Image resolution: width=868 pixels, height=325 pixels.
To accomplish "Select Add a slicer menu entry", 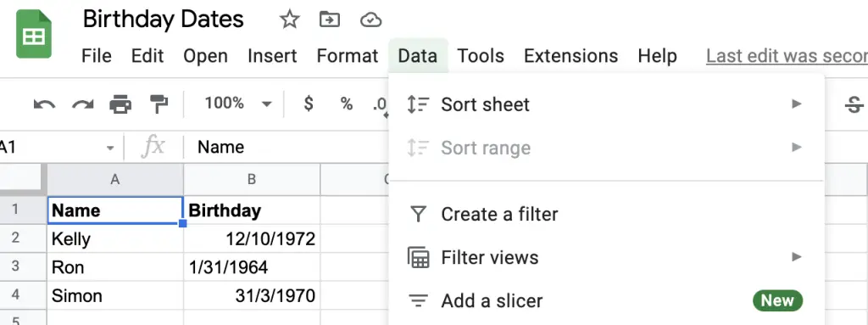I will coord(606,300).
